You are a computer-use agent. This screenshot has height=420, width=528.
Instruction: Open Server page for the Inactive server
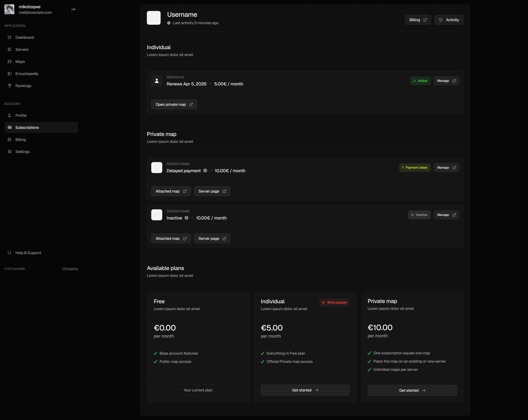212,238
